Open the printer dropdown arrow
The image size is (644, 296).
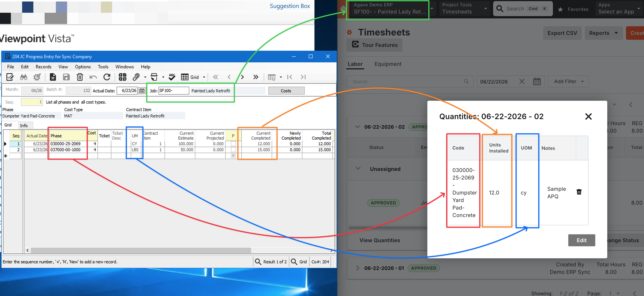pos(163,77)
